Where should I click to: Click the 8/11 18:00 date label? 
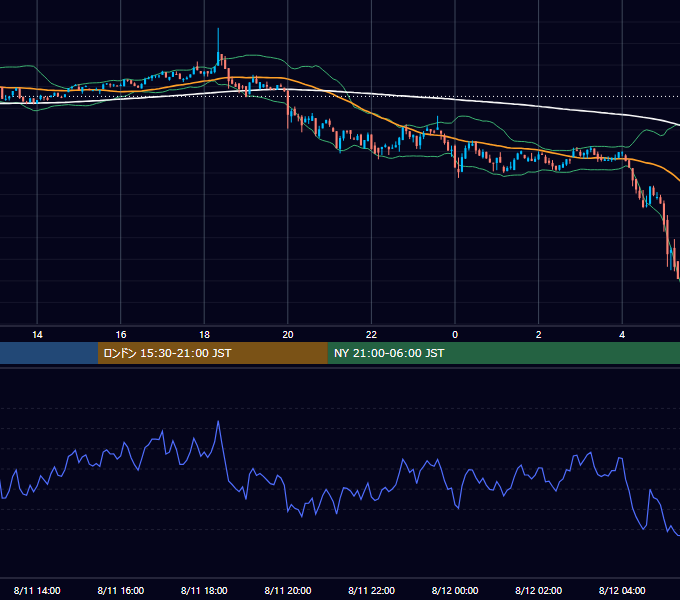pyautogui.click(x=204, y=590)
